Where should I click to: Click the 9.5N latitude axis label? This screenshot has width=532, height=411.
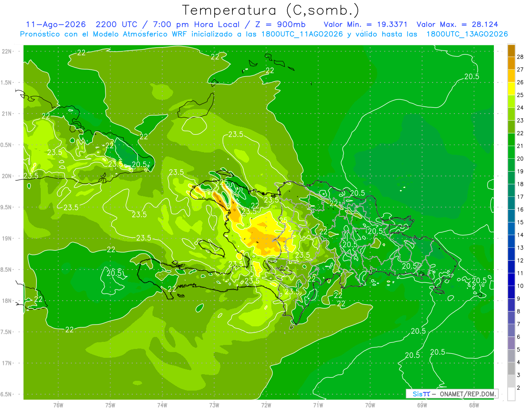pos(6,207)
